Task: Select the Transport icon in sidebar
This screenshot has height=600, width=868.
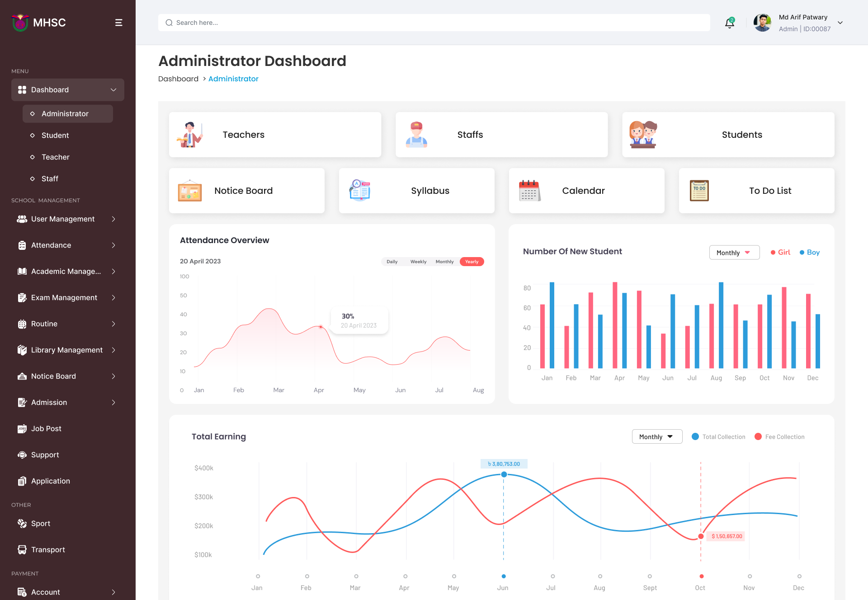Action: tap(22, 549)
